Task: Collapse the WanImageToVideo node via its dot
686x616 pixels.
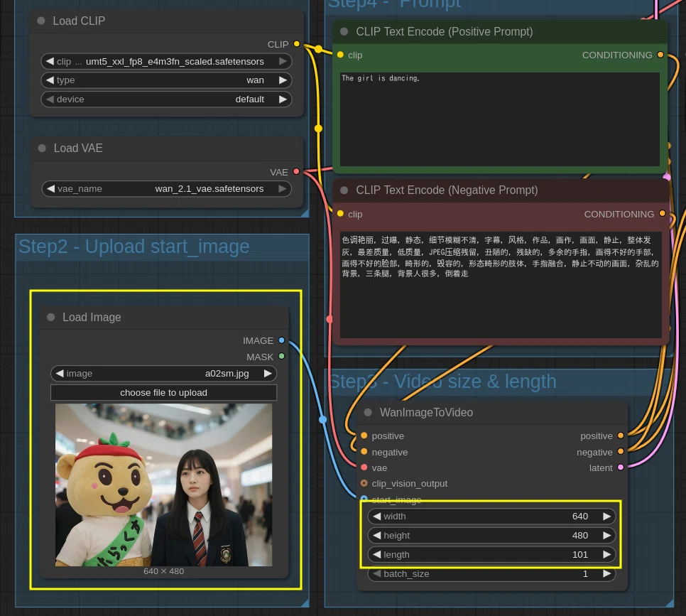Action: 368,412
